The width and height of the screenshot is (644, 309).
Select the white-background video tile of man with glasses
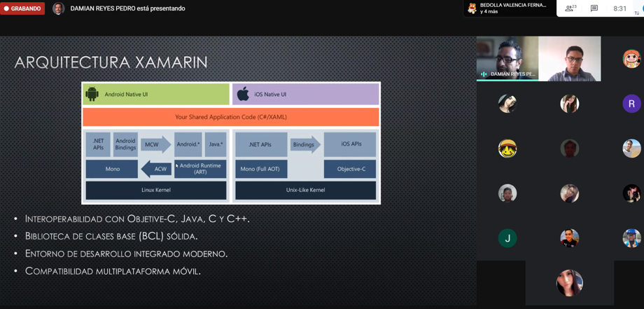click(569, 58)
